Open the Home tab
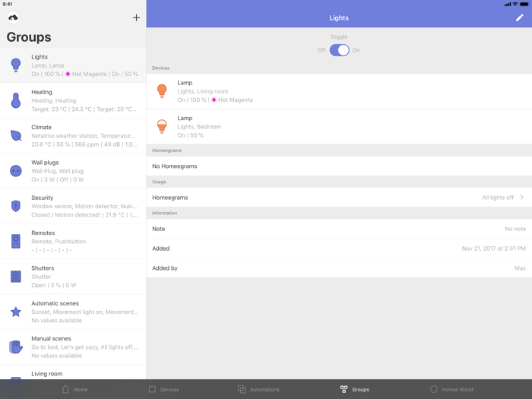Image resolution: width=532 pixels, height=399 pixels. (x=75, y=389)
